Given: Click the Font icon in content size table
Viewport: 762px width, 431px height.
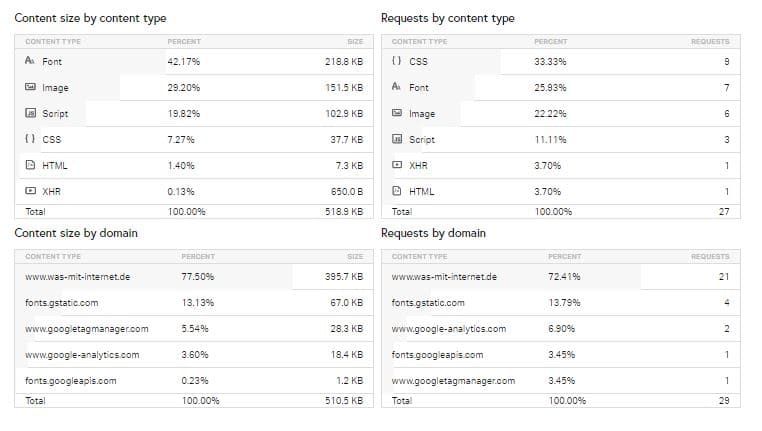Looking at the screenshot, I should click(30, 61).
